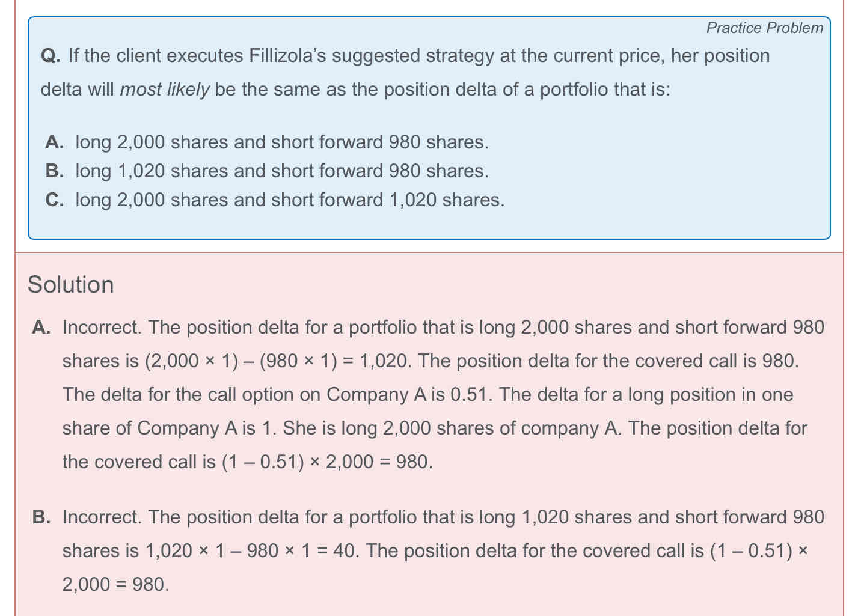This screenshot has height=616, width=858.
Task: Click bold letter B in the Solution section
Action: pos(41,517)
